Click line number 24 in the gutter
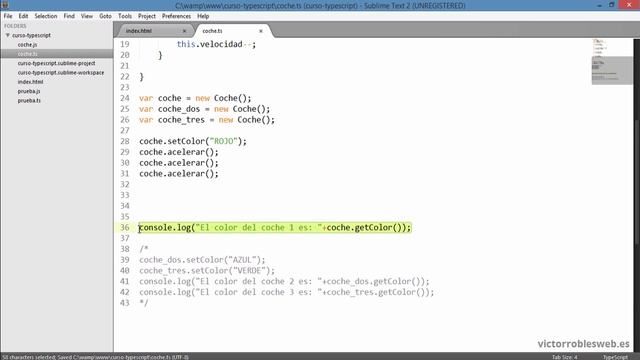Image resolution: width=640 pixels, height=360 pixels. (124, 98)
